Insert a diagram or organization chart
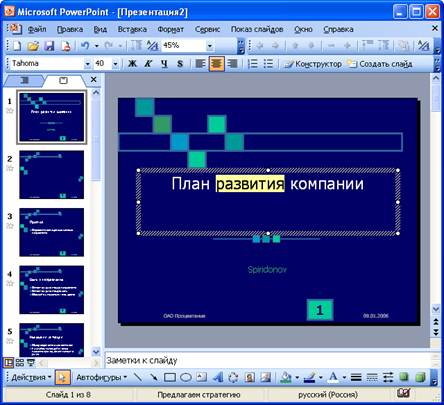Image resolution: width=444 pixels, height=405 pixels. (233, 377)
